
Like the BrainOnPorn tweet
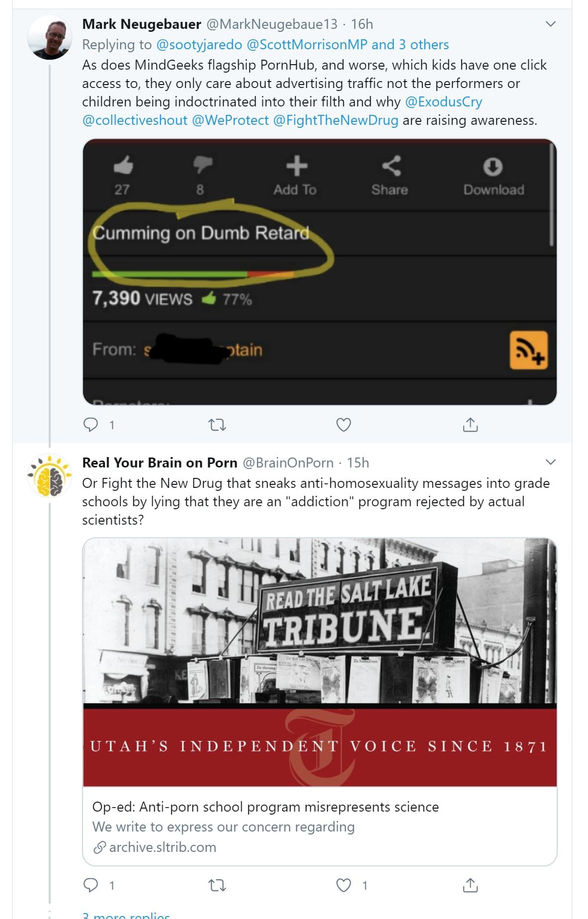coord(343,885)
